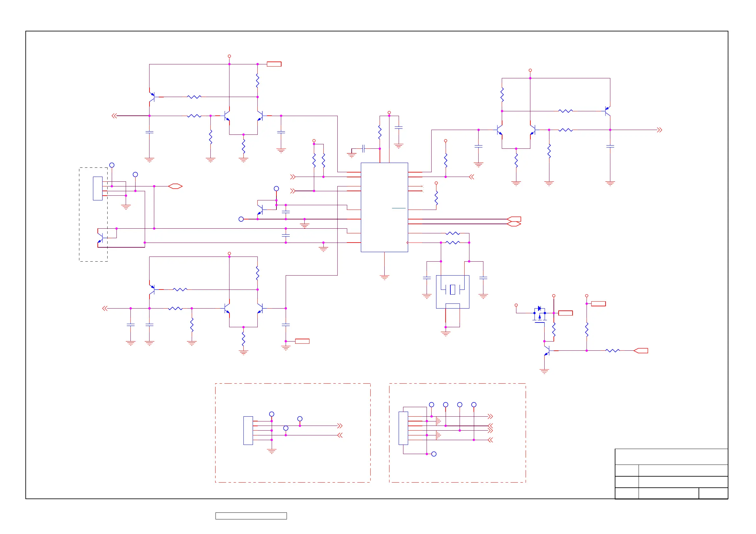The image size is (756, 534).
Task: Select the hexagonal port right of the left connector
Action: (x=175, y=186)
